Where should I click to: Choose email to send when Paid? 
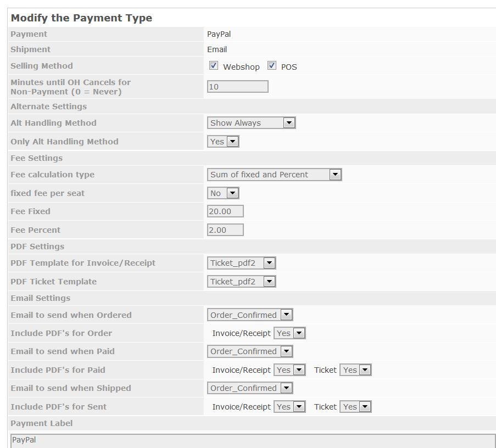[250, 351]
